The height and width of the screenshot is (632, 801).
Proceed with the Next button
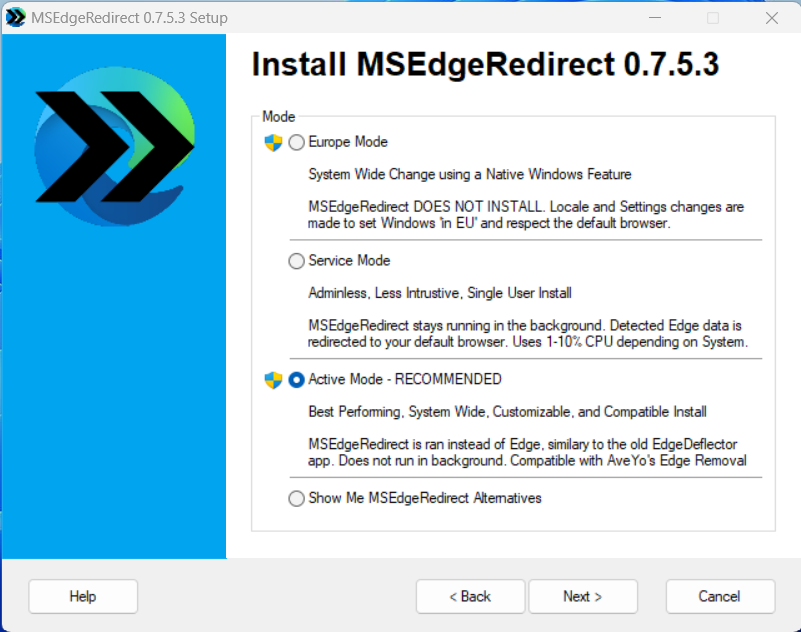coord(583,596)
